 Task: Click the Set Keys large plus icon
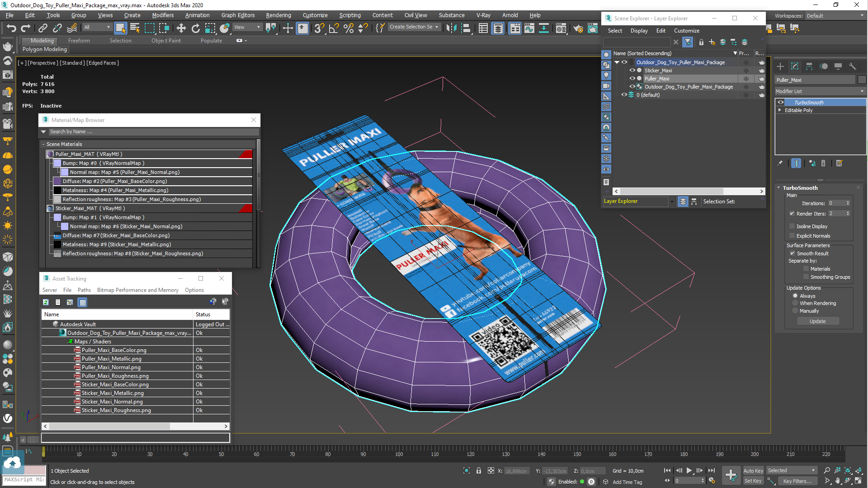pos(731,475)
